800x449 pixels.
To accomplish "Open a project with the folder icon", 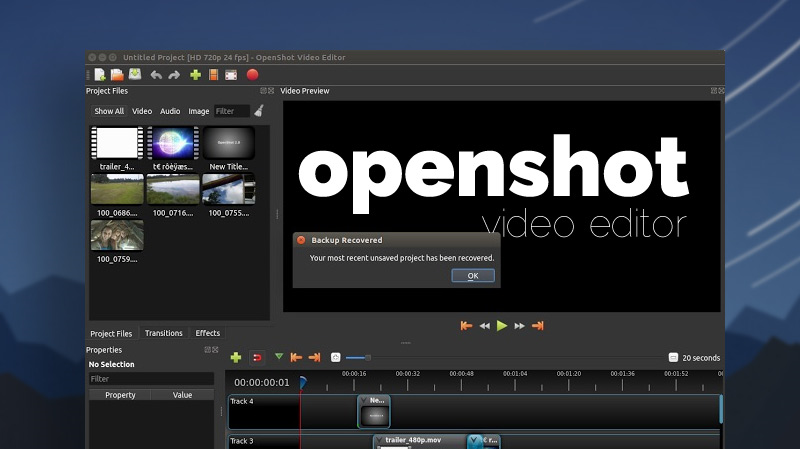I will click(x=117, y=74).
